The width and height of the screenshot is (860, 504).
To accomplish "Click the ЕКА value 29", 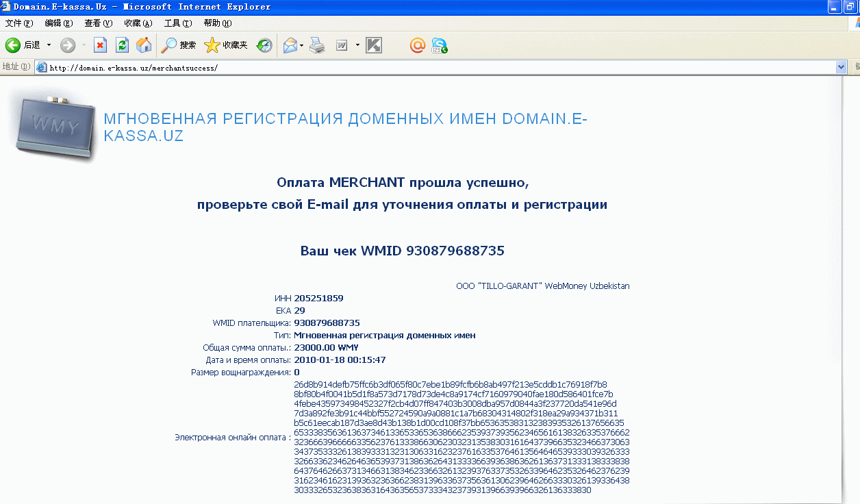I will coord(300,311).
